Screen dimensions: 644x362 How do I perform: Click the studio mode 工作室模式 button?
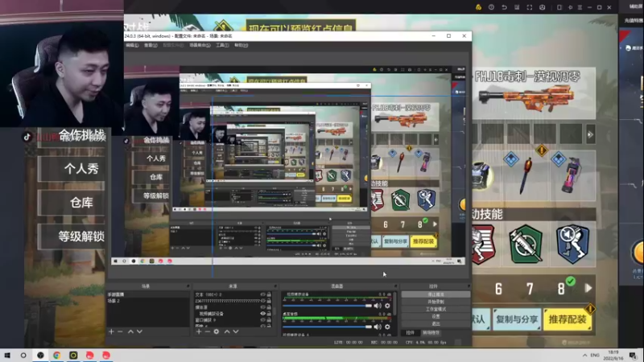(x=436, y=309)
